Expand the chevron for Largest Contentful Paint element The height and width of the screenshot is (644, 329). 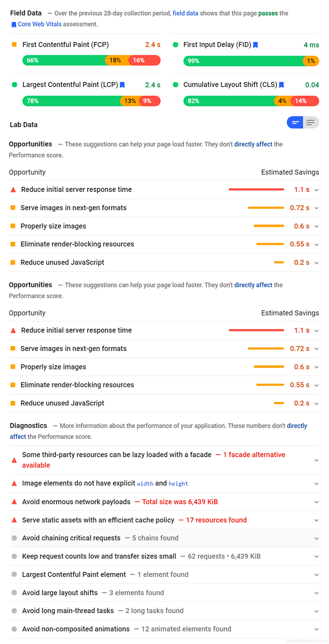click(x=316, y=575)
